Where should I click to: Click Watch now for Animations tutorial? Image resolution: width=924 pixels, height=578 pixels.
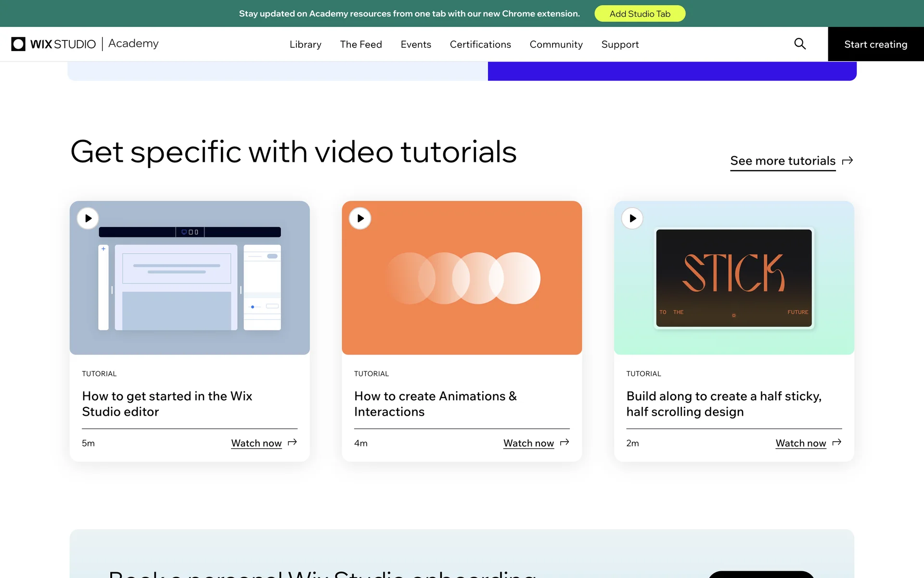(x=528, y=443)
